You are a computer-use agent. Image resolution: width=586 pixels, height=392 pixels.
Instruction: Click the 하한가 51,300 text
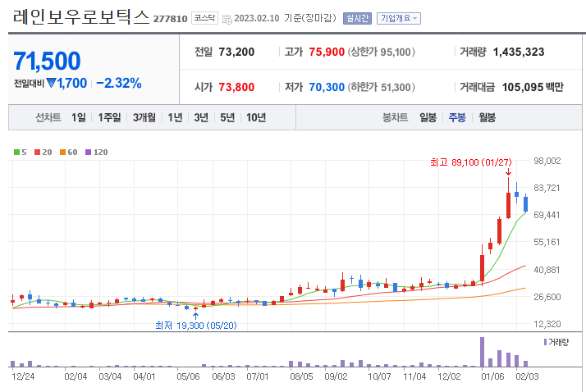[381, 87]
